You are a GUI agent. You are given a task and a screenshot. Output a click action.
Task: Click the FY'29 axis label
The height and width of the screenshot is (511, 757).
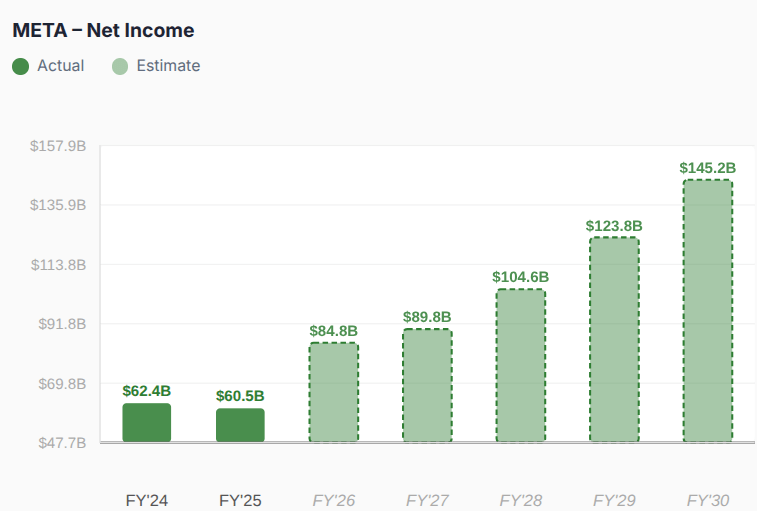click(614, 500)
